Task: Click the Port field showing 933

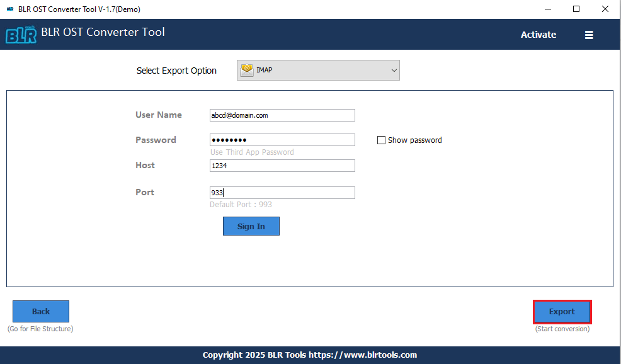Action: tap(282, 192)
